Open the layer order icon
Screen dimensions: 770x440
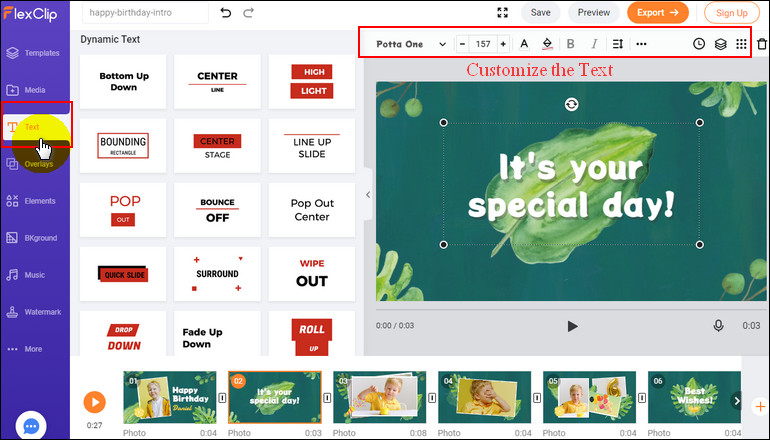point(720,44)
